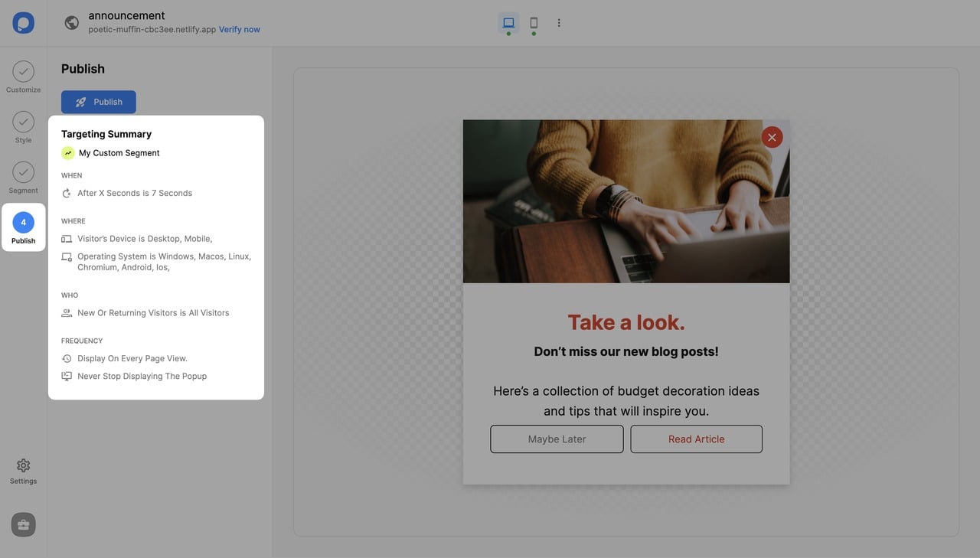
Task: Go to the Customize step
Action: [23, 77]
